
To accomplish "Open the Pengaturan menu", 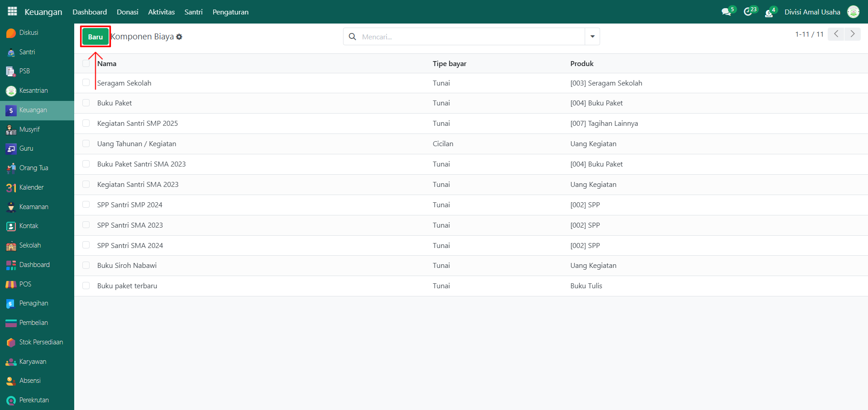I will 230,12.
